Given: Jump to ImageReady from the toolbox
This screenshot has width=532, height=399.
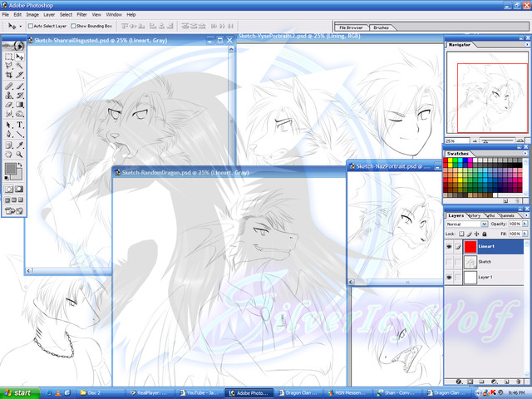Looking at the screenshot, I should click(14, 211).
